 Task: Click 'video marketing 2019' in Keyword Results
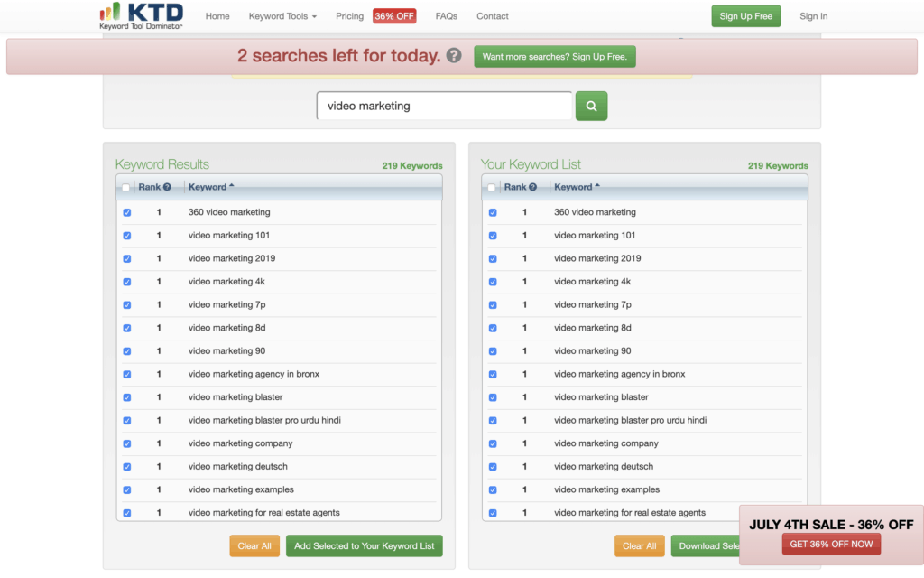232,258
